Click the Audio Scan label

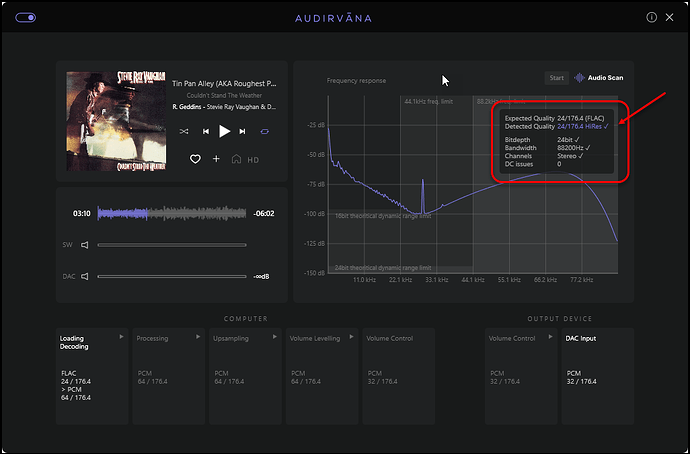(x=606, y=78)
